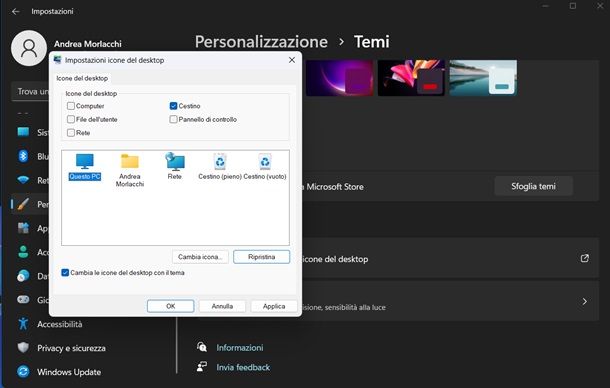The image size is (610, 388).
Task: Open Bluetooth settings via its icon
Action: click(x=23, y=156)
